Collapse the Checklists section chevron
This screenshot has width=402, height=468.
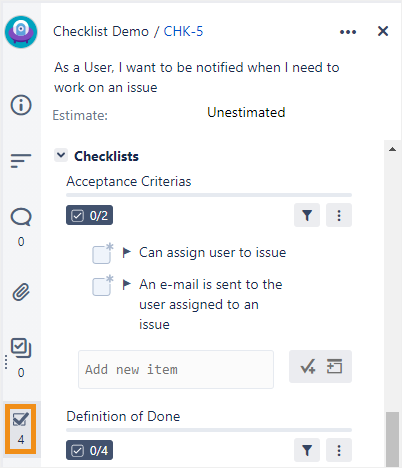61,155
